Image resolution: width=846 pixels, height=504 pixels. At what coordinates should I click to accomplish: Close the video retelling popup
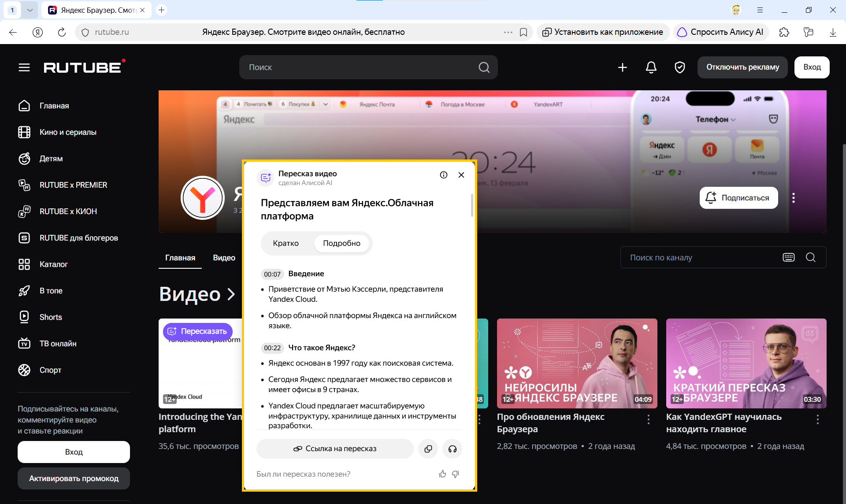tap(461, 175)
